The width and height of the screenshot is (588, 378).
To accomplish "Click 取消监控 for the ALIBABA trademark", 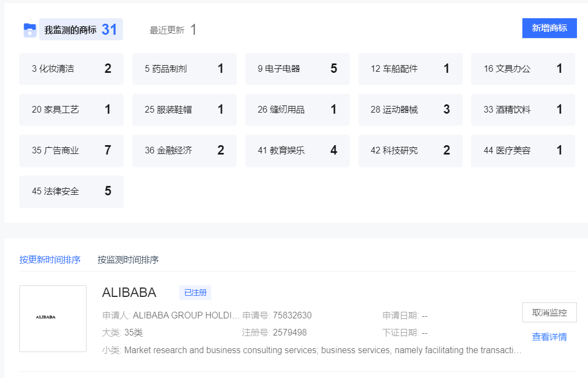I will point(549,312).
